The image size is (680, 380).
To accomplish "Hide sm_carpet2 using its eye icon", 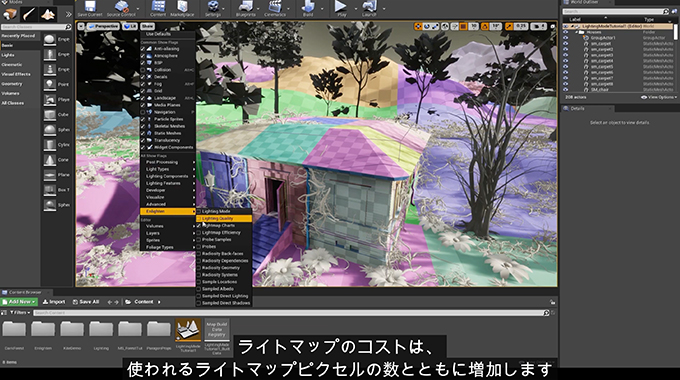I will tap(566, 49).
